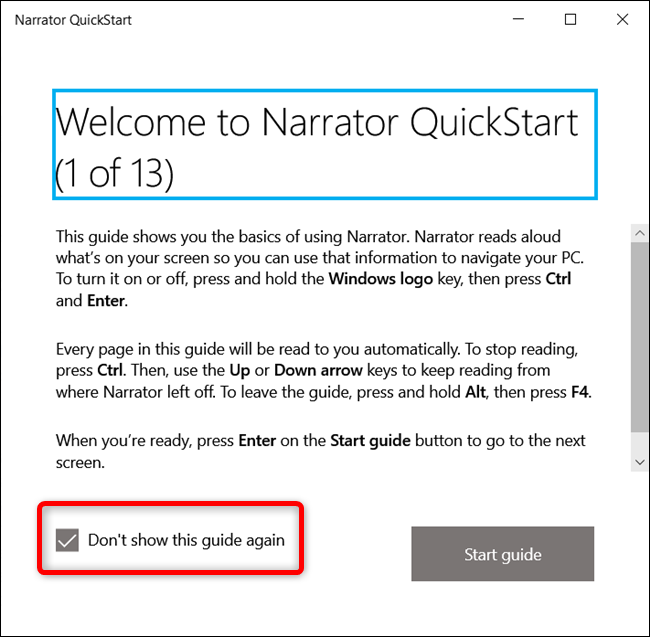Click the Start guide button
The height and width of the screenshot is (637, 650).
coord(502,554)
